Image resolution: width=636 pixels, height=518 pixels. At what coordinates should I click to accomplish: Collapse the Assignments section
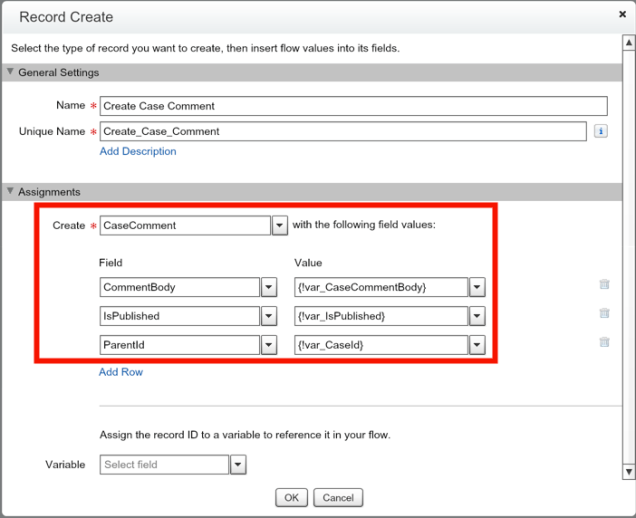[x=11, y=192]
